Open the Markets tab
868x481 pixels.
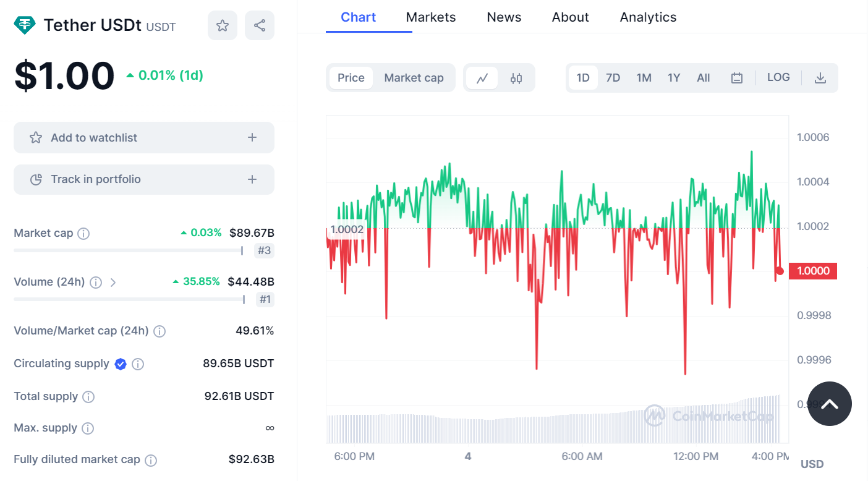click(x=431, y=17)
